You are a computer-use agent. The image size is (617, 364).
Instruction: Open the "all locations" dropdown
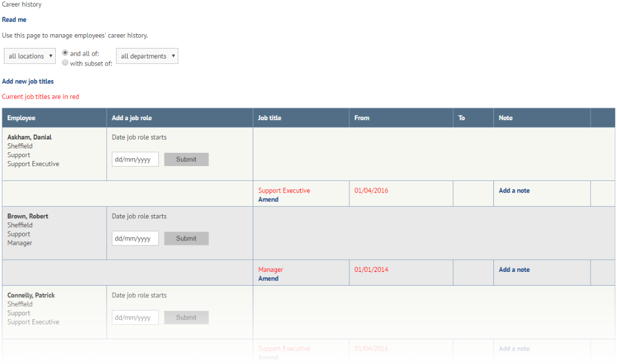tap(29, 56)
